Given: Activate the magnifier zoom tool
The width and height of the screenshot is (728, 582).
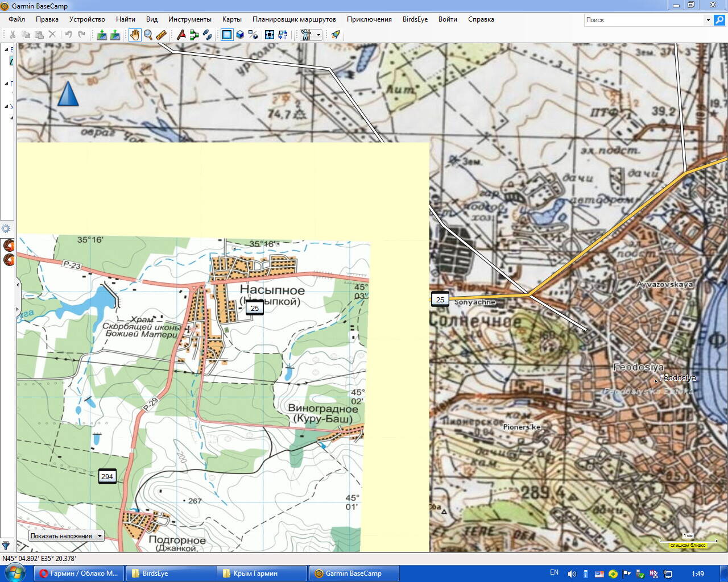Looking at the screenshot, I should 148,35.
